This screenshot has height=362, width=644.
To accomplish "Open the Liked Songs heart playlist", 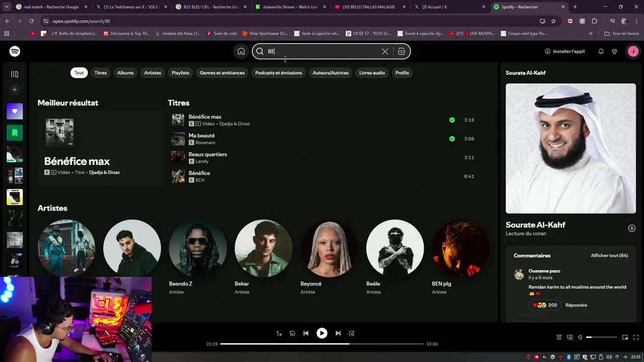I will 15,111.
